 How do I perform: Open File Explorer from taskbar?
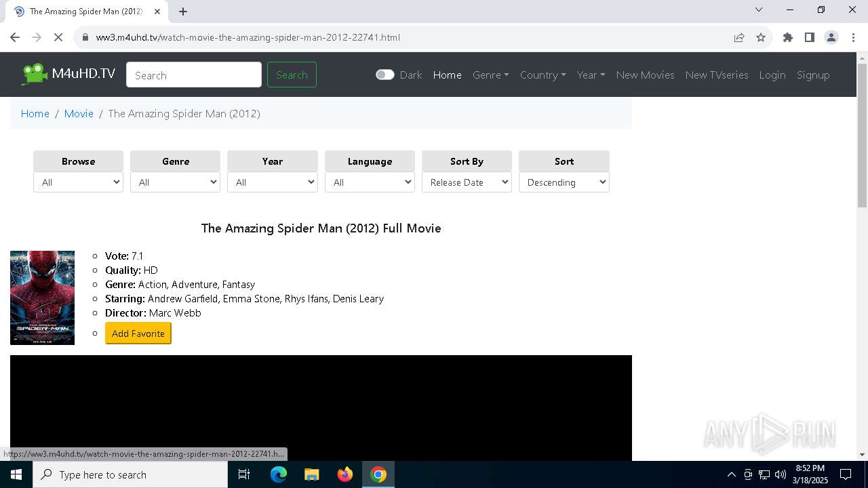coord(311,474)
